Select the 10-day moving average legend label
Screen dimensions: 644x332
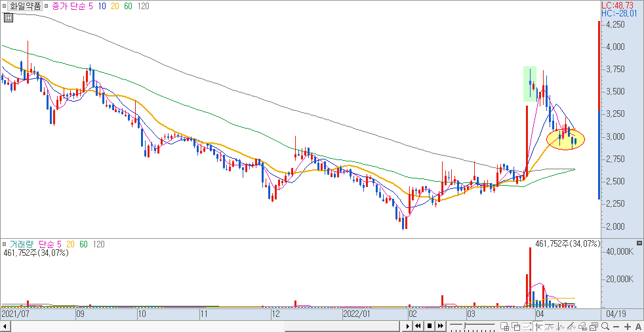[102, 6]
